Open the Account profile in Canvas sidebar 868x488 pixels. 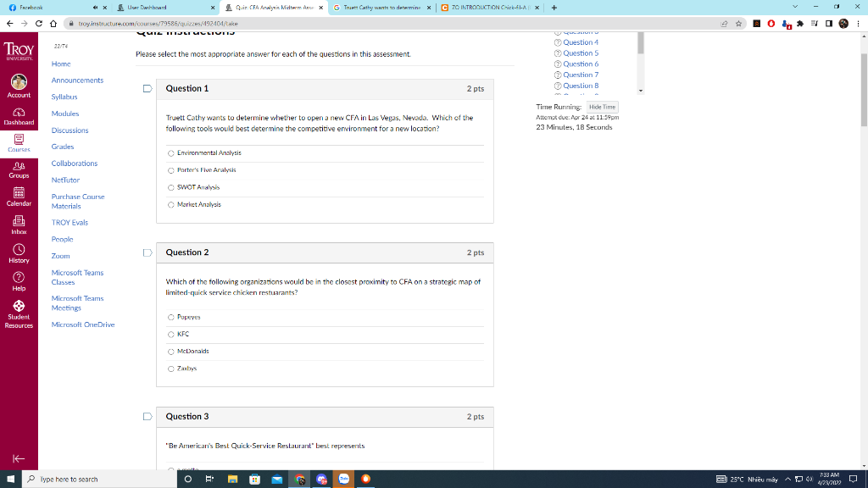tap(19, 86)
